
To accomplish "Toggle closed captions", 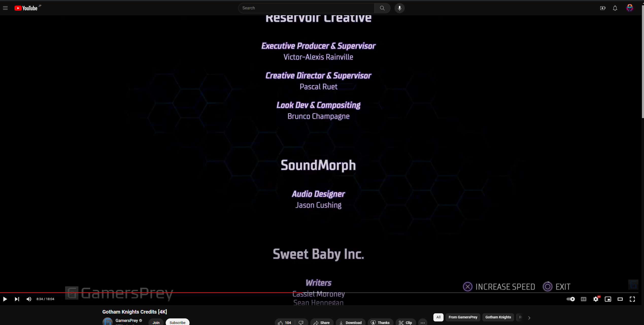I will [x=584, y=299].
